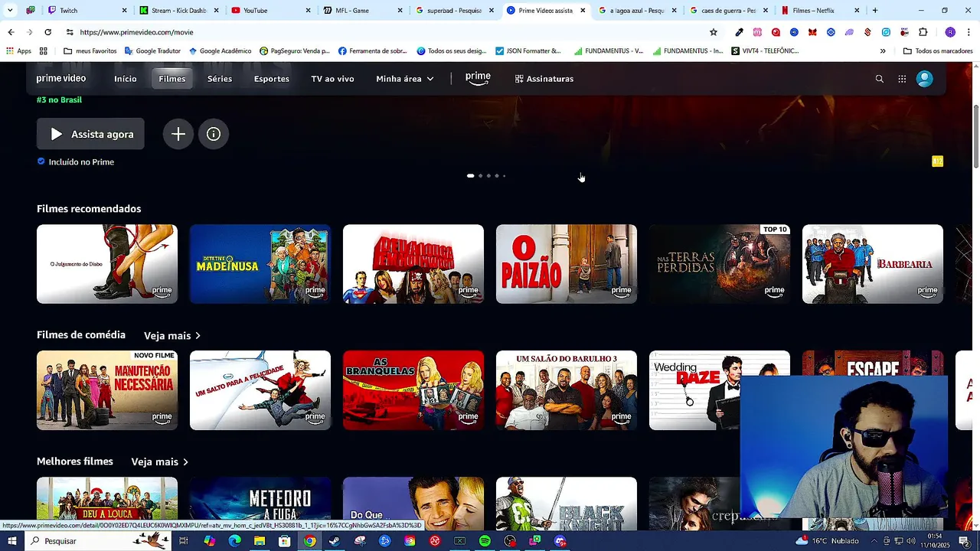The image size is (980, 551).
Task: Open Apps shortcut in bookmarks bar
Action: (x=19, y=51)
